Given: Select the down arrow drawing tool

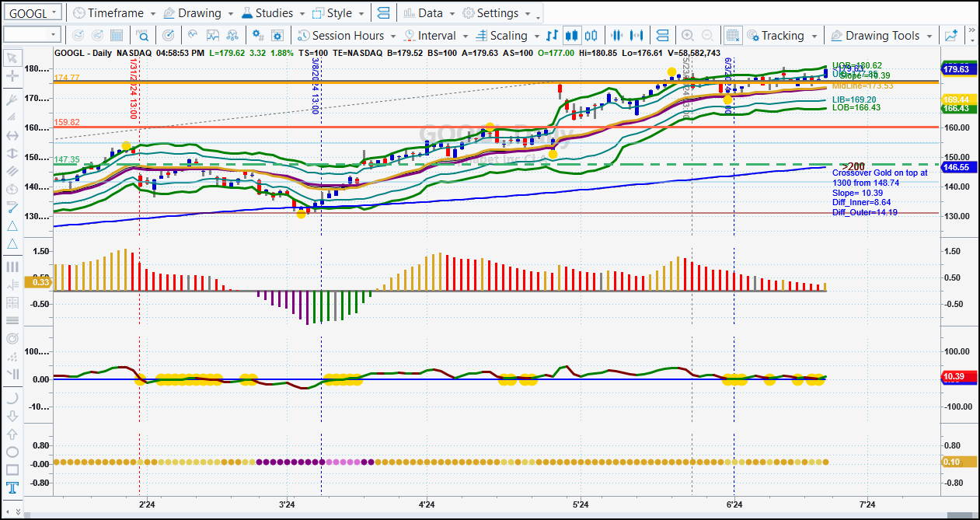Looking at the screenshot, I should point(12,415).
